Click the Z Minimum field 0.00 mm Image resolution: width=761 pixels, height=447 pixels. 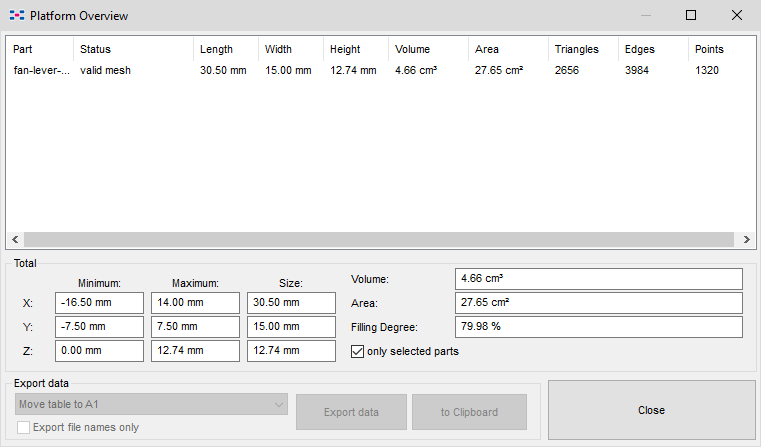coord(99,351)
